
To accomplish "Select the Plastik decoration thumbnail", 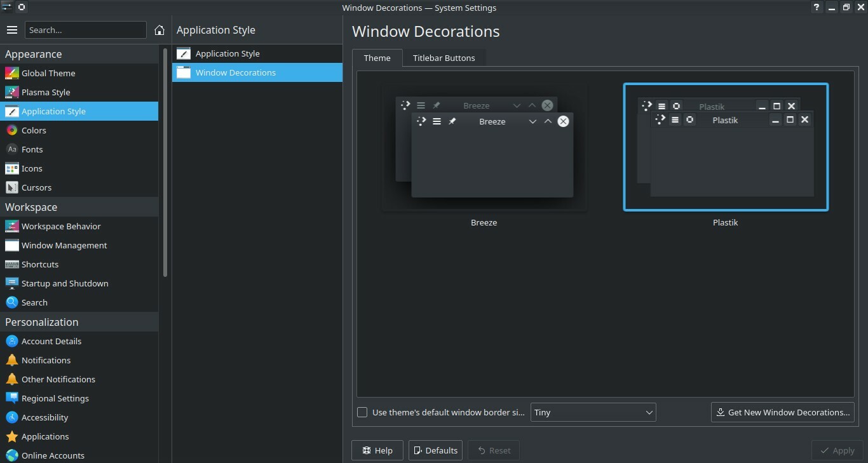I will (x=726, y=147).
